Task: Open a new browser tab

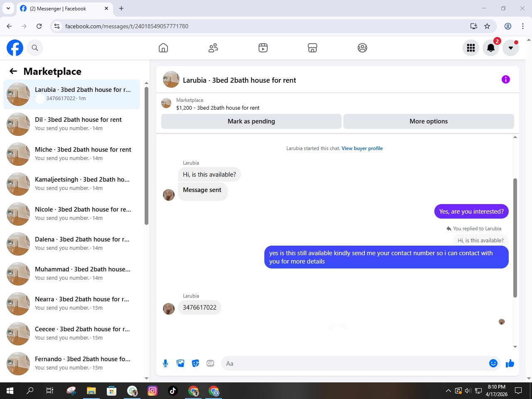Action: [x=121, y=8]
